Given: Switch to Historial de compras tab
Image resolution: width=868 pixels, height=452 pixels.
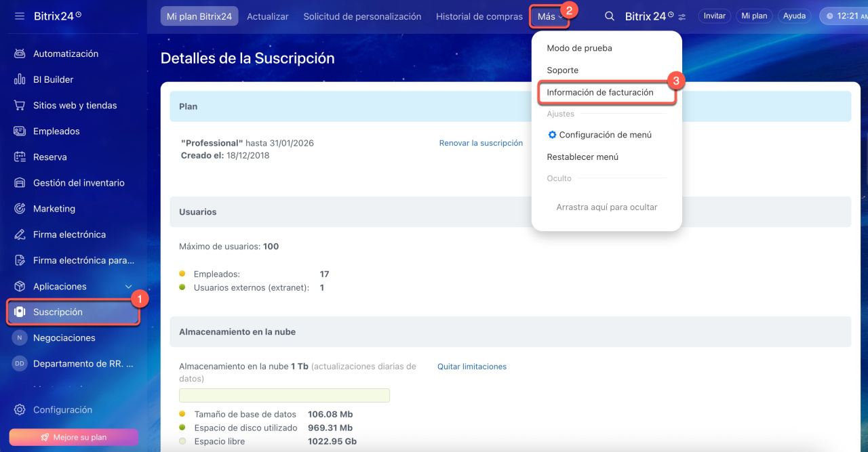Looking at the screenshot, I should pyautogui.click(x=479, y=16).
